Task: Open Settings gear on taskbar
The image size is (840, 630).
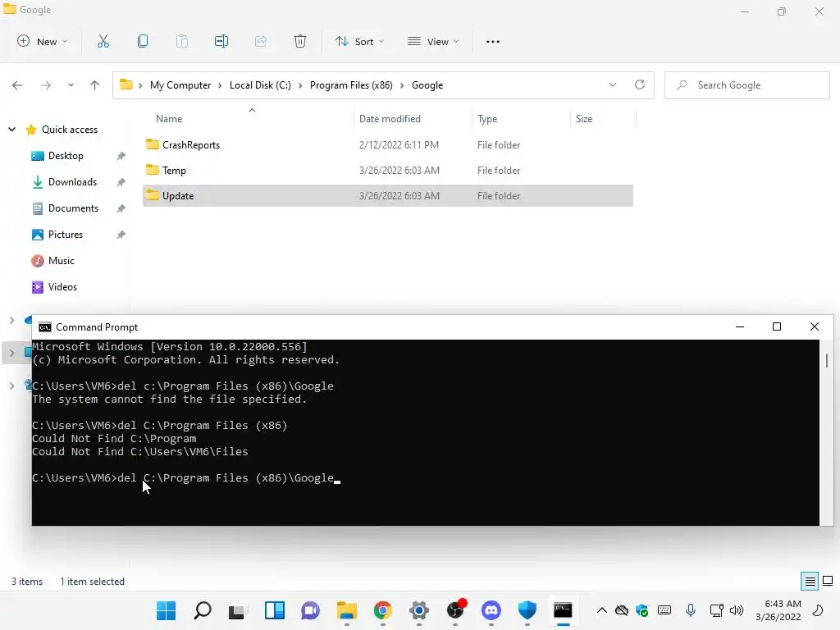Action: tap(419, 610)
